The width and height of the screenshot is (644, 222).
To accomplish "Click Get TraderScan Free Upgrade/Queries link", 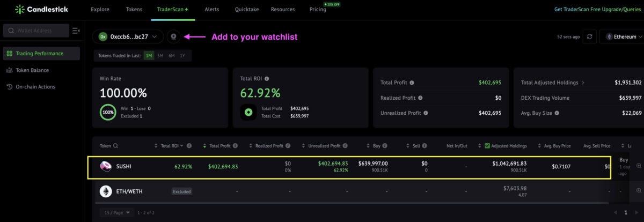I will tap(598, 9).
